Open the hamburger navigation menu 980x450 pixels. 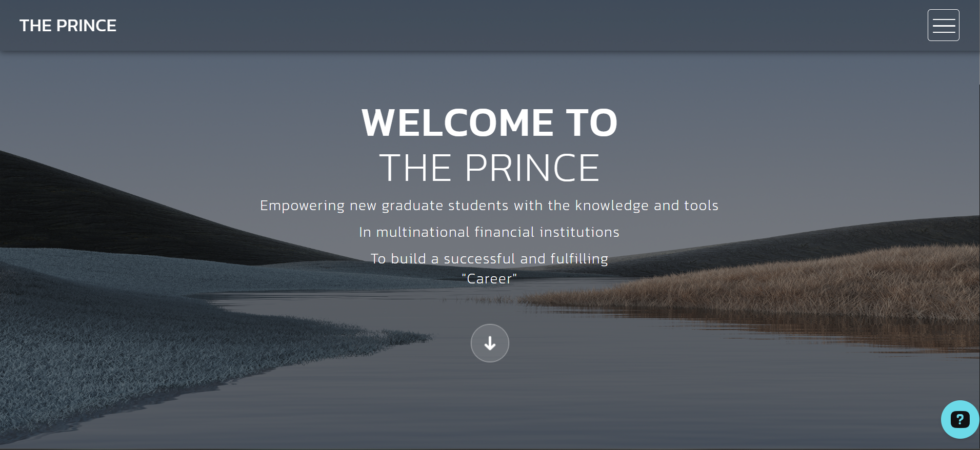[943, 25]
